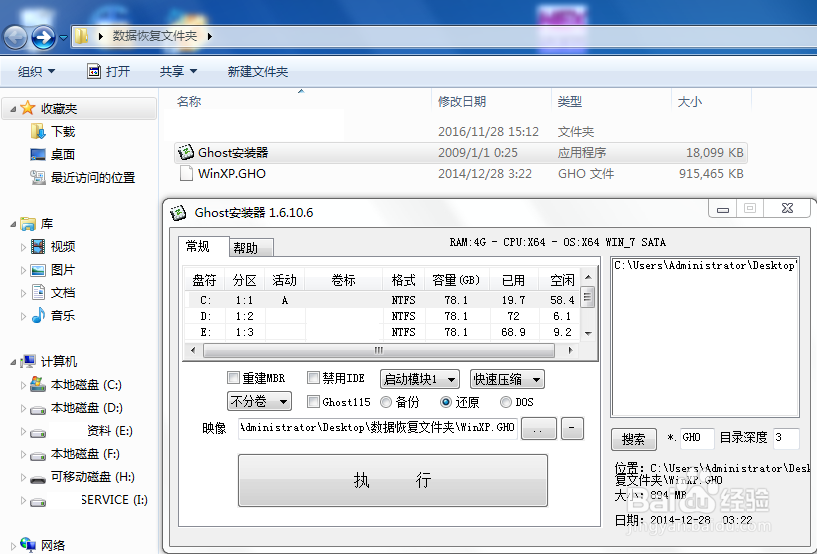Select the WinXP.GHO file icon
The height and width of the screenshot is (554, 817).
tap(186, 173)
